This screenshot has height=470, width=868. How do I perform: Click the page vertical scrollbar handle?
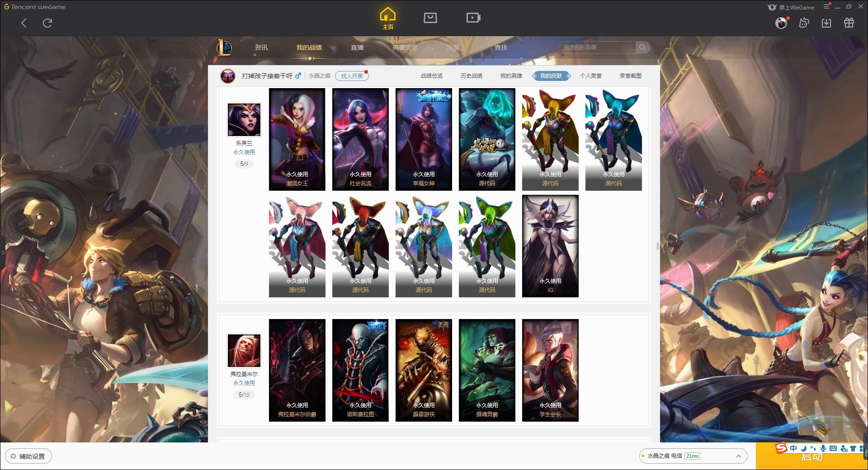point(658,246)
